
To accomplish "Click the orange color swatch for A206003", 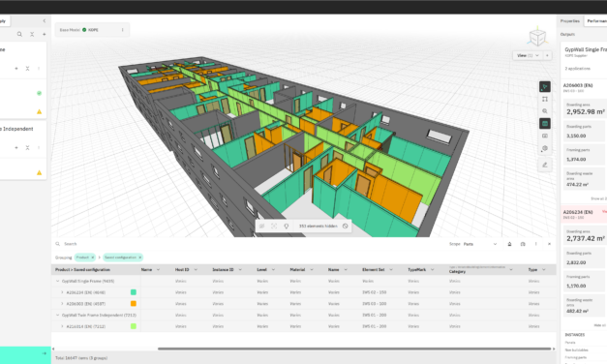I will click(x=134, y=304).
